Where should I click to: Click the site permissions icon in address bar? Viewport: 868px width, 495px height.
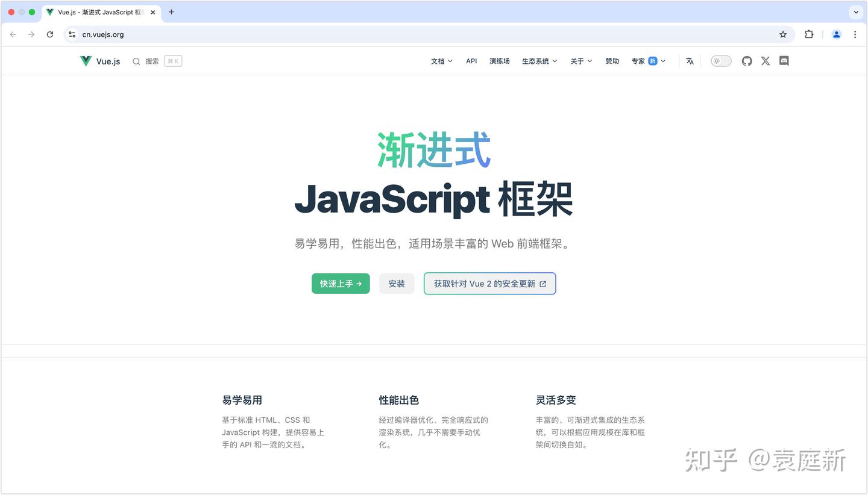point(72,34)
